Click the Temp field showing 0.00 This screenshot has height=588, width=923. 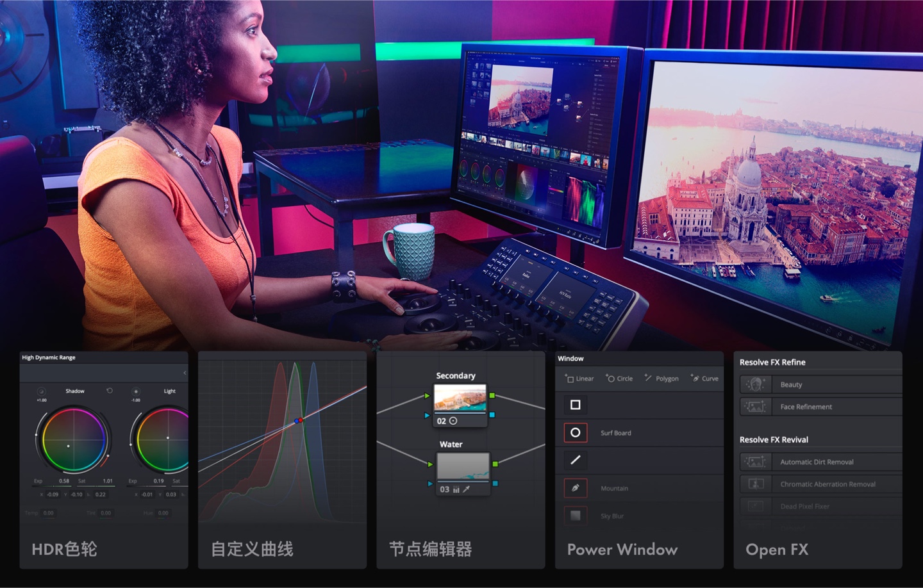point(48,513)
